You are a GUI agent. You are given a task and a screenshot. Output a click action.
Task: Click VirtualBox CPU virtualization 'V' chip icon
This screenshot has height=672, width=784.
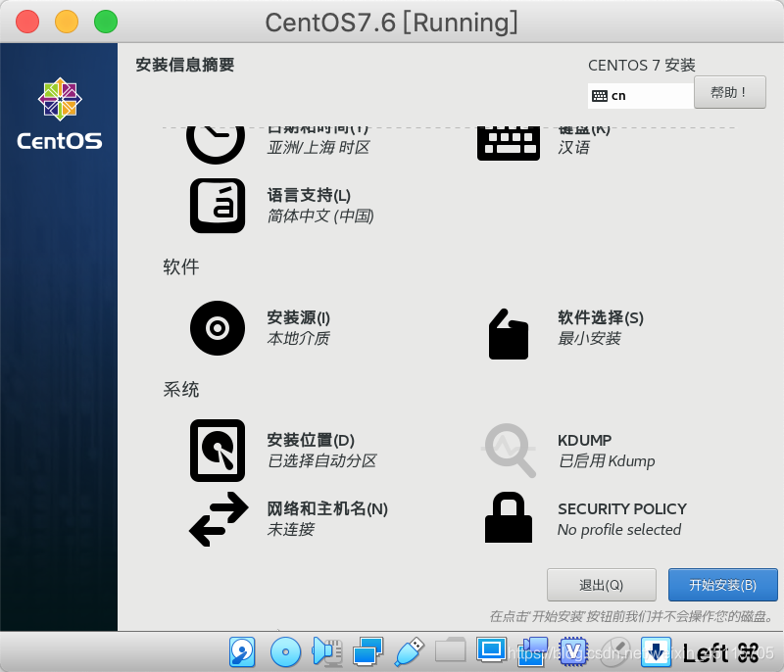pos(573,651)
